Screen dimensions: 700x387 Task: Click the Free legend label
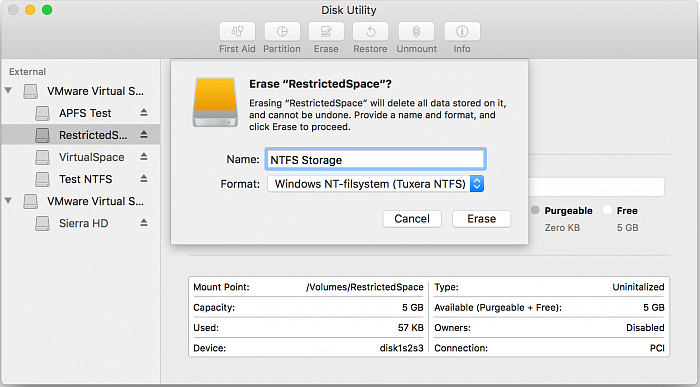pos(627,211)
